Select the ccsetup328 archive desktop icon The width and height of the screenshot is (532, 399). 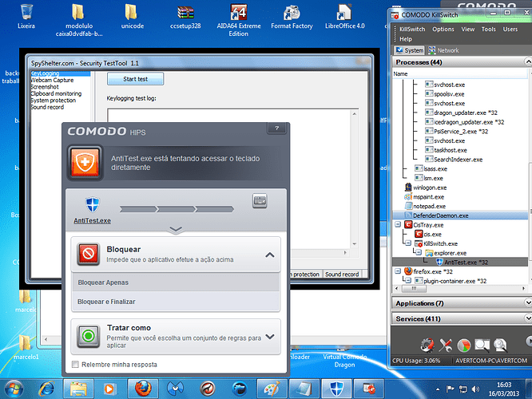(185, 16)
